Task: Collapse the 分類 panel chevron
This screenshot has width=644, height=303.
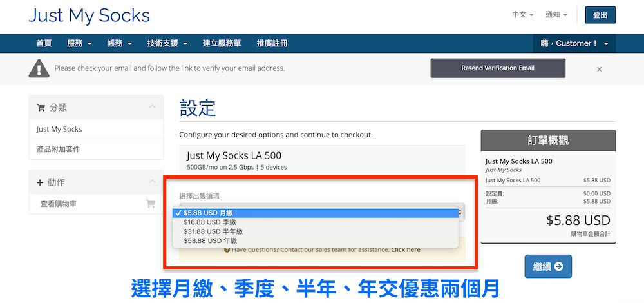Action: [152, 107]
